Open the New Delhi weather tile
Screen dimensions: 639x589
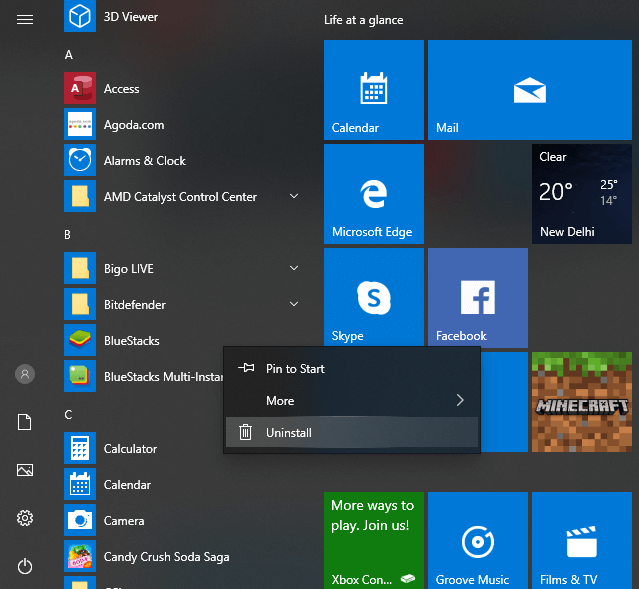pyautogui.click(x=582, y=194)
